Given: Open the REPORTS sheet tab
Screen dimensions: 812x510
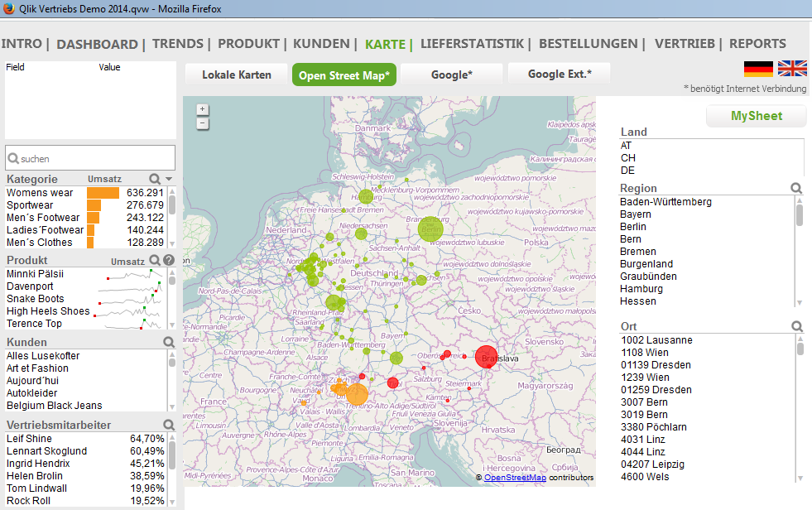Looking at the screenshot, I should tap(757, 44).
